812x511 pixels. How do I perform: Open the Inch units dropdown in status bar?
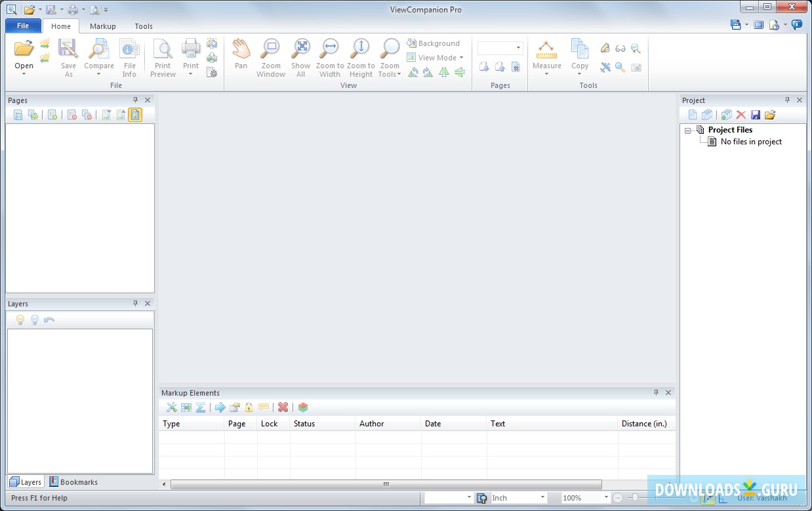point(542,498)
